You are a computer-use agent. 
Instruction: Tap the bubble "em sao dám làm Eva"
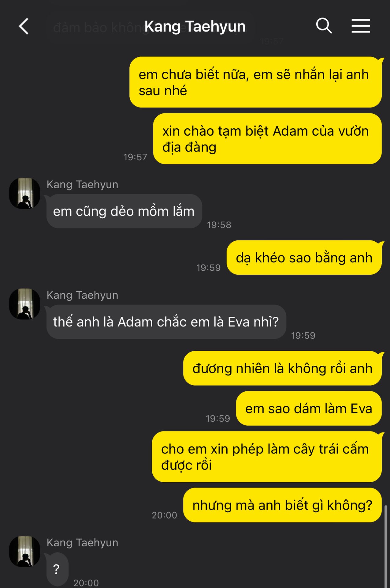[x=309, y=408]
